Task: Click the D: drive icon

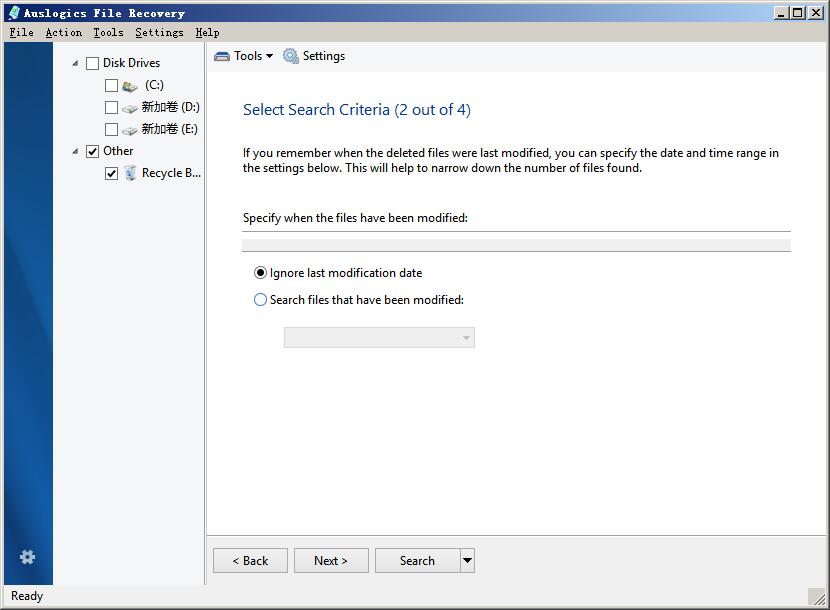Action: click(x=130, y=109)
